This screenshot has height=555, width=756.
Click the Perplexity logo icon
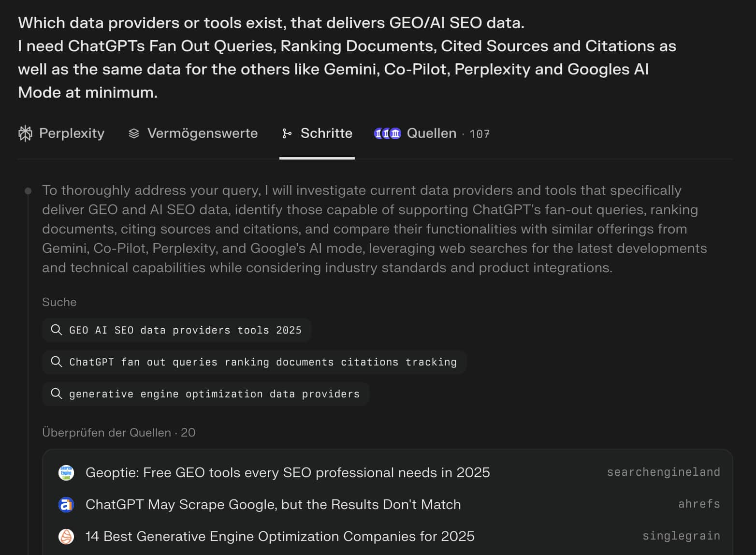(25, 133)
